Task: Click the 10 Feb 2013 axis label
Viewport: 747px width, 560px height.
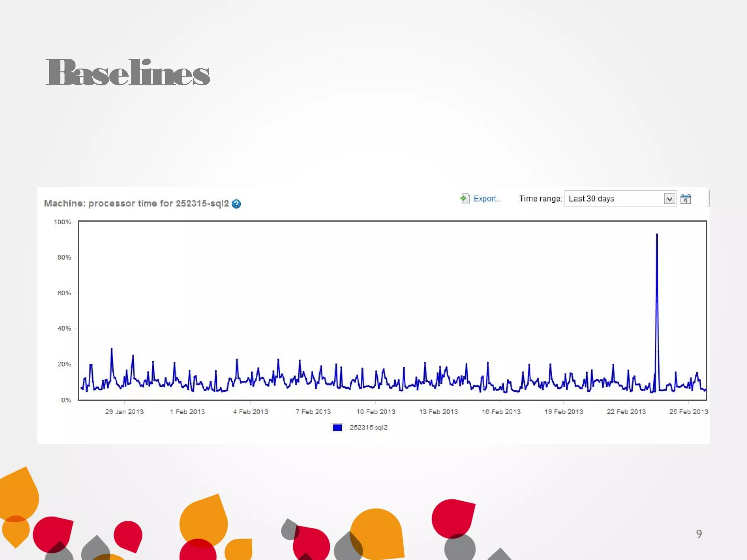Action: click(376, 412)
